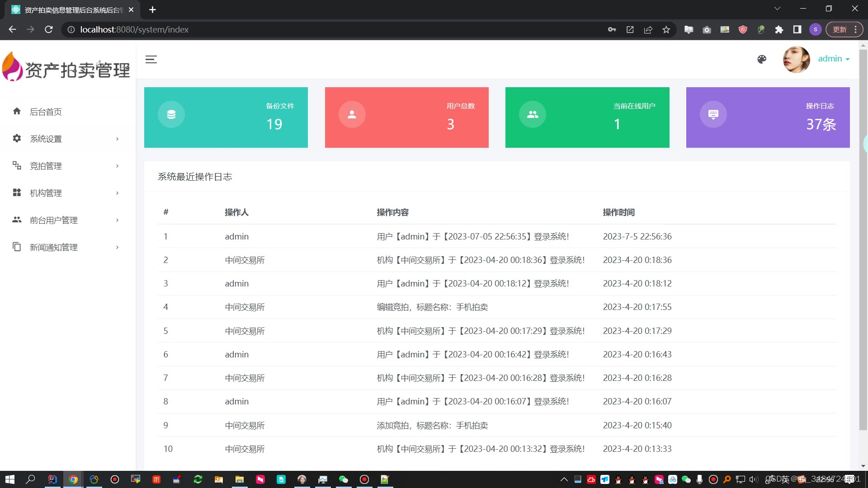
Task: Go to 后台首页 home menu item
Action: 46,112
